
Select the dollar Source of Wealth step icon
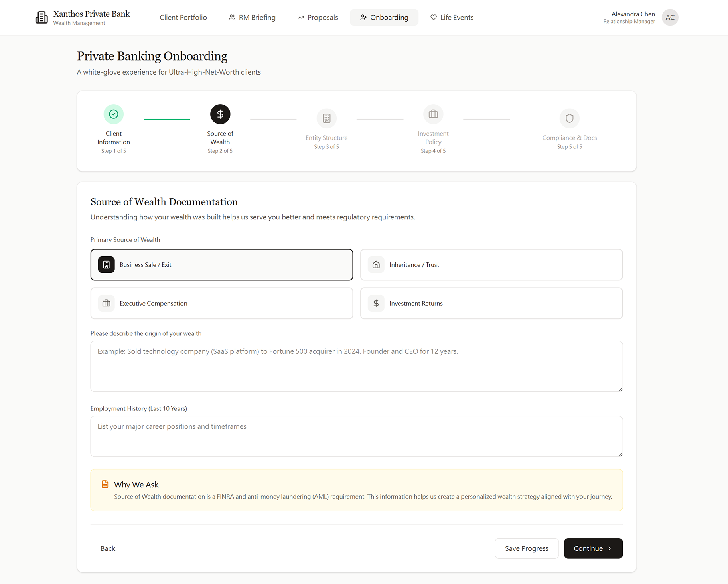point(220,114)
